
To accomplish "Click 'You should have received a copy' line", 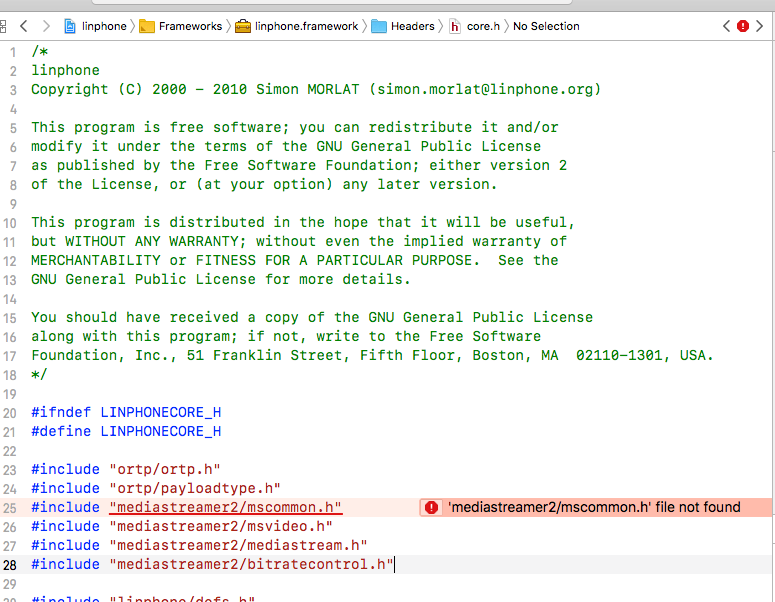I will point(312,317).
